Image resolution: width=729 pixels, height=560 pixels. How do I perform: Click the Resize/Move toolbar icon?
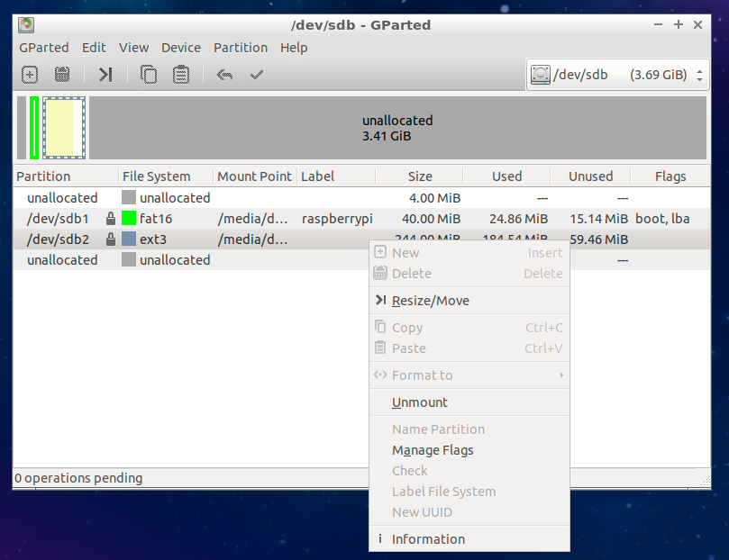click(105, 75)
